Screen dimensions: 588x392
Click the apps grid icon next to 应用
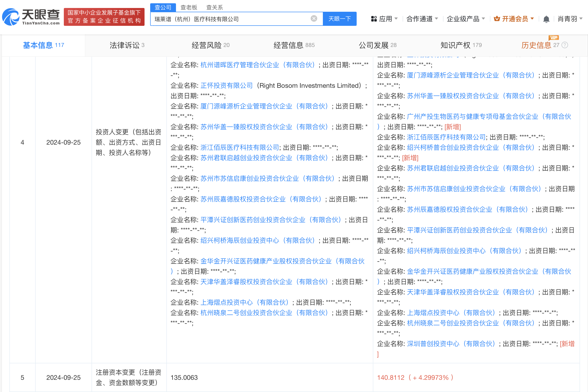(x=374, y=19)
